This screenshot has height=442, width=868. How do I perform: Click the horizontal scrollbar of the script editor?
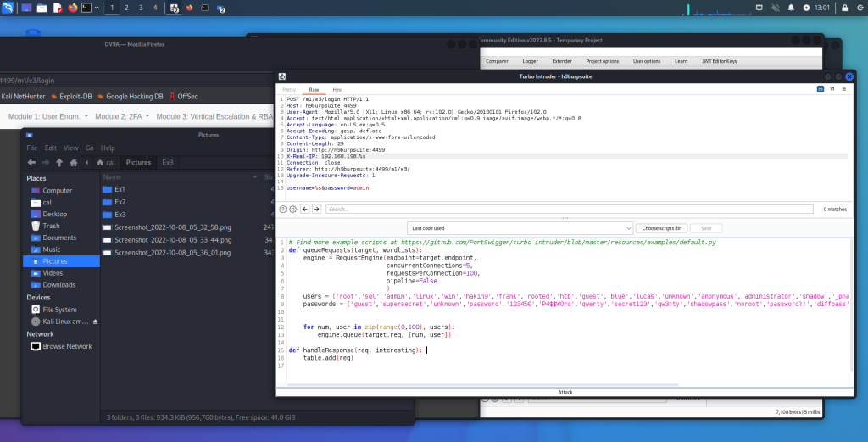pyautogui.click(x=482, y=384)
